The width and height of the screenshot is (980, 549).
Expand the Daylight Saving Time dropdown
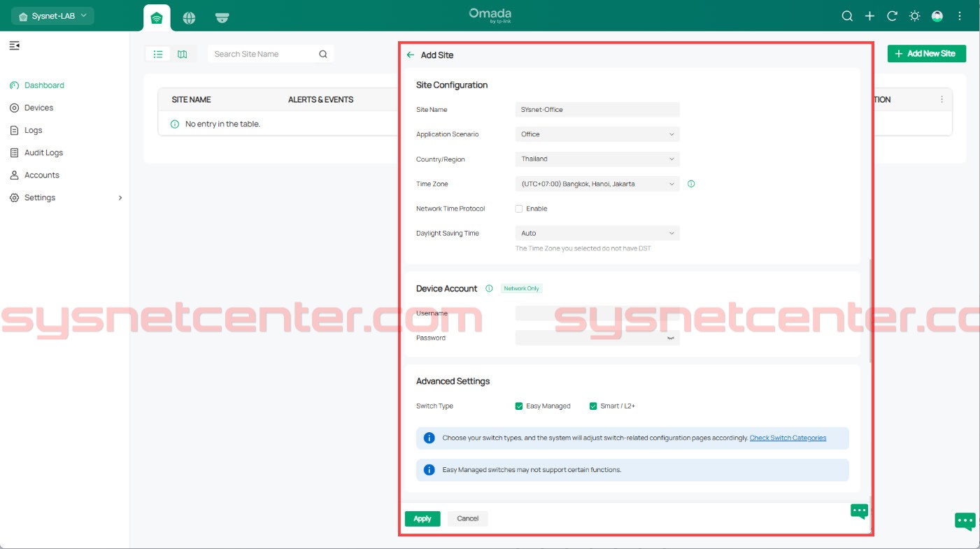pyautogui.click(x=597, y=233)
